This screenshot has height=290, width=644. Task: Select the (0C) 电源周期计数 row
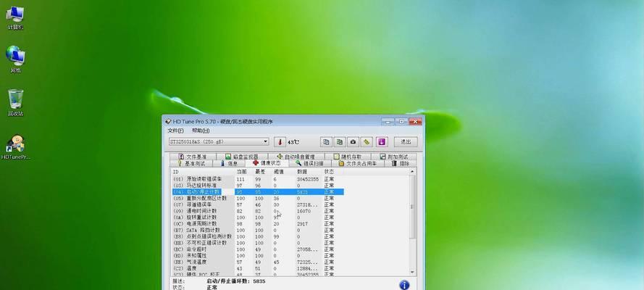click(x=257, y=224)
